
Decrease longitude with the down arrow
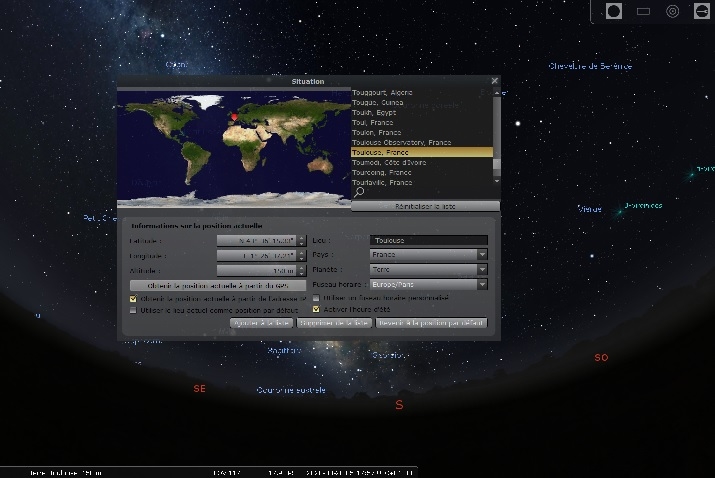pyautogui.click(x=301, y=258)
